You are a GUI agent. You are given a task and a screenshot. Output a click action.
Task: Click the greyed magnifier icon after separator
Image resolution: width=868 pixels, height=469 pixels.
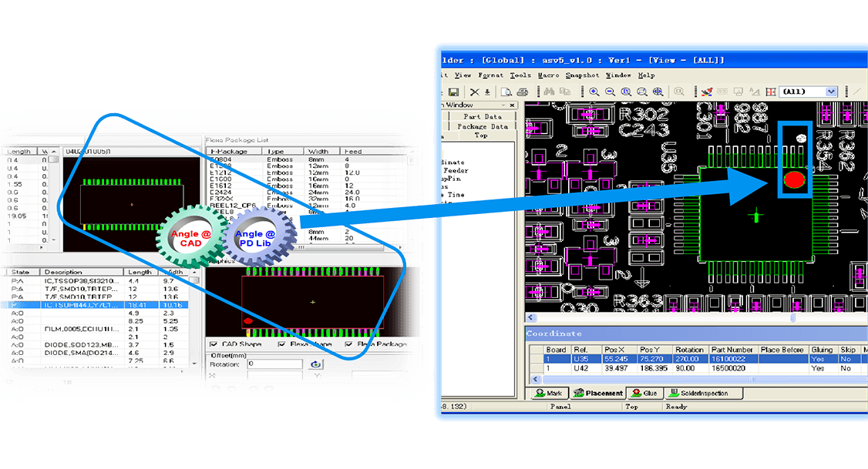point(679,92)
